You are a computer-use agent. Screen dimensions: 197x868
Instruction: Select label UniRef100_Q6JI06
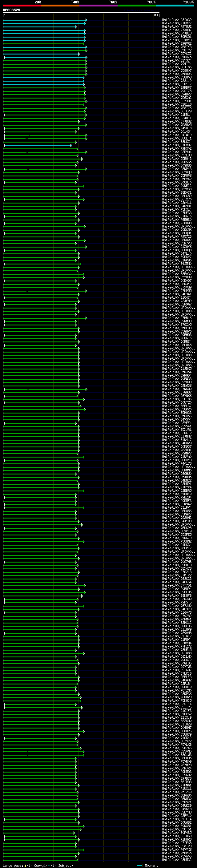pyautogui.click(x=177, y=67)
